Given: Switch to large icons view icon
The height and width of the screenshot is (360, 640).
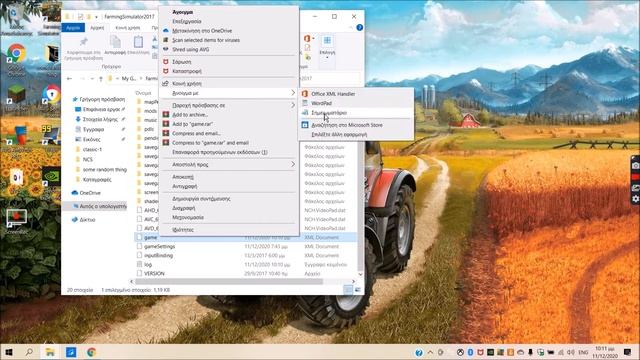Looking at the screenshot, I should (x=358, y=290).
